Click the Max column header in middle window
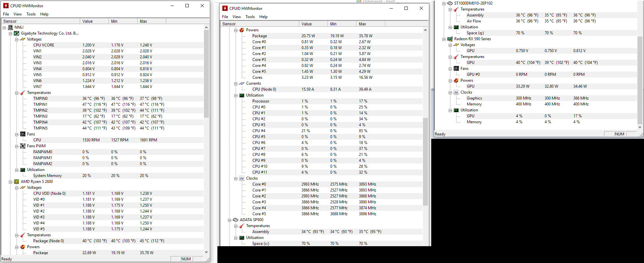The width and height of the screenshot is (644, 263). coord(371,24)
